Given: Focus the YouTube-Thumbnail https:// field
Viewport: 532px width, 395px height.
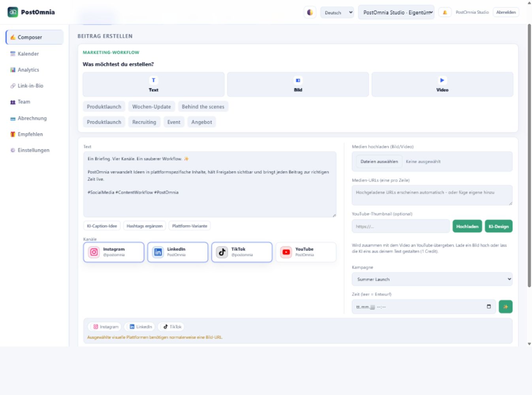Looking at the screenshot, I should (x=400, y=226).
